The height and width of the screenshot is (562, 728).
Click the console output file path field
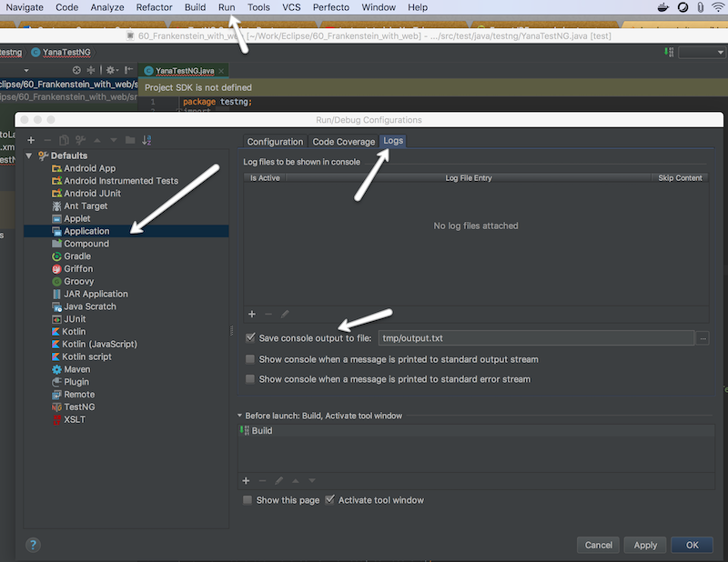coord(537,338)
